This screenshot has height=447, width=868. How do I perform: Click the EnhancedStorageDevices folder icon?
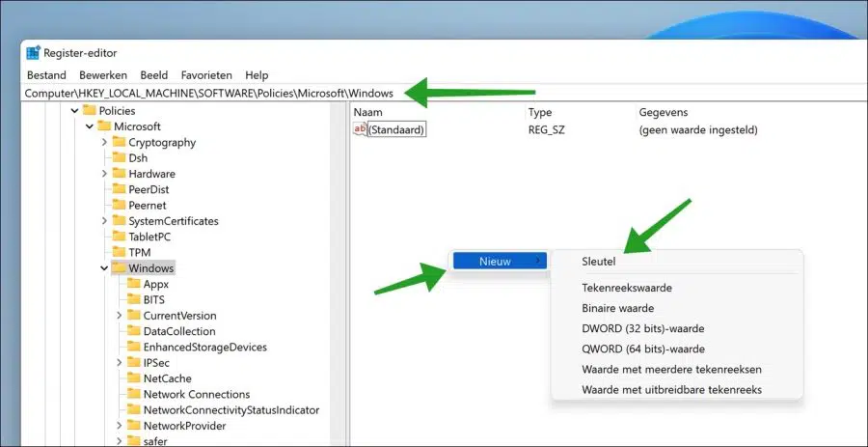[x=133, y=347]
